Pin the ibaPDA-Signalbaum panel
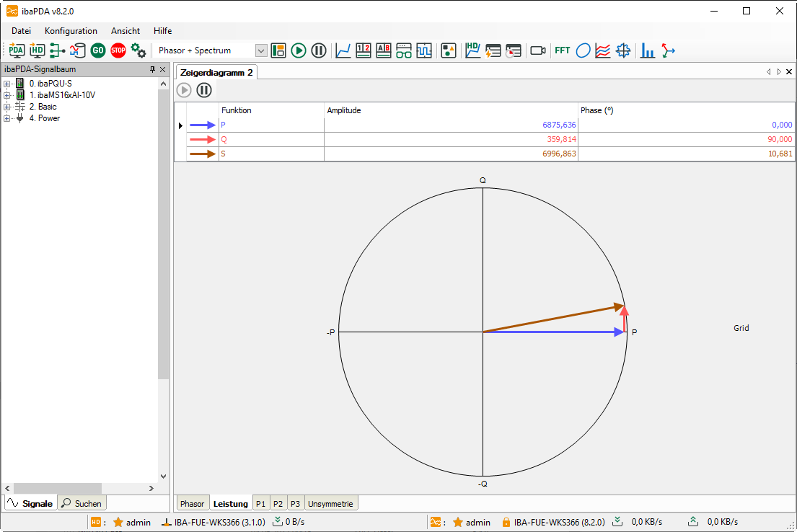Viewport: 797px width, 532px height. (x=152, y=70)
